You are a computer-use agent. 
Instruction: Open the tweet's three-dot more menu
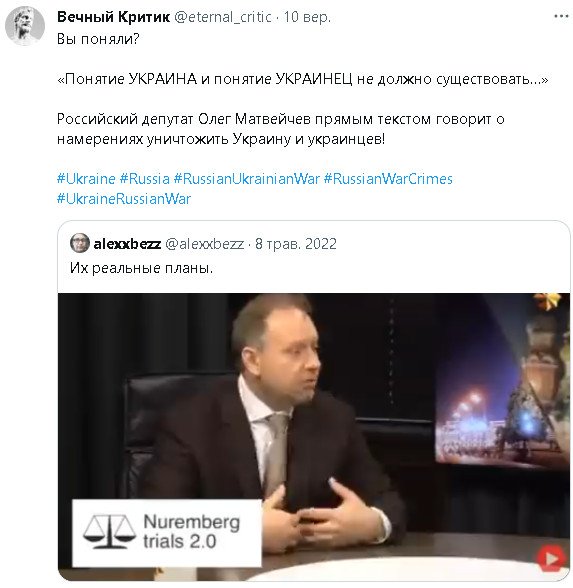coord(561,16)
